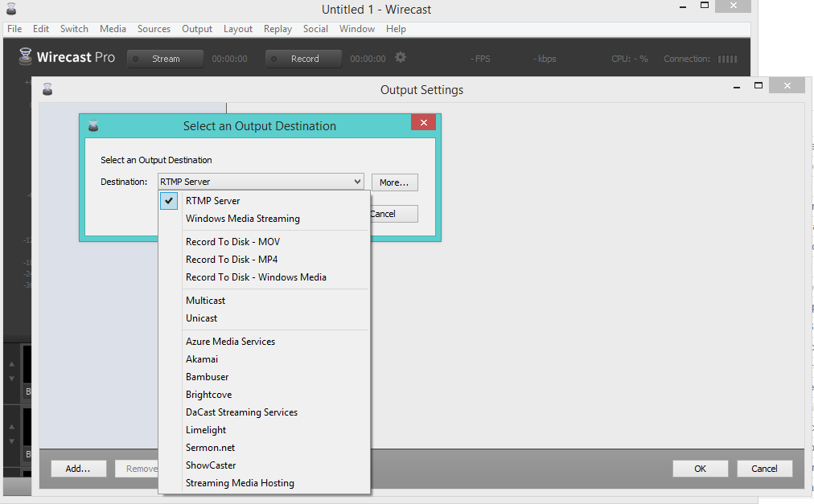Open Output Settings via the gear icon
This screenshot has height=504, width=814.
pos(400,58)
